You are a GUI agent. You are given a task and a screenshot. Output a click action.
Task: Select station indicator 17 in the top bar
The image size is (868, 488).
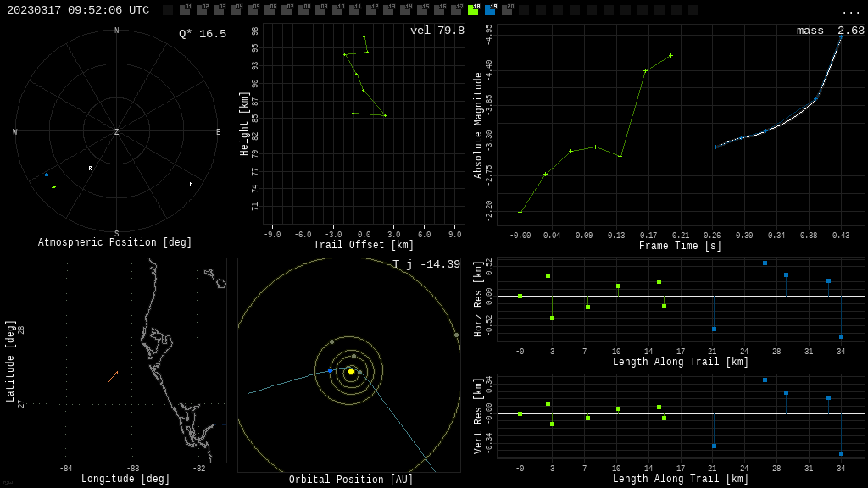tap(456, 9)
